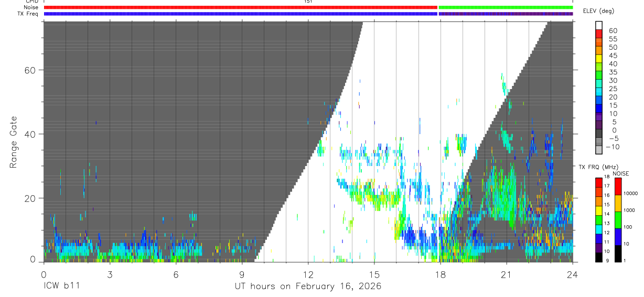Click the 'Range Gate' y-axis title
Screen dimensions: 644x297
[14, 142]
